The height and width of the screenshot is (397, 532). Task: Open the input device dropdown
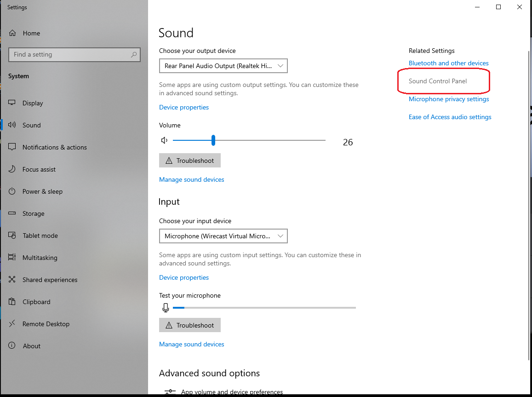coord(223,236)
